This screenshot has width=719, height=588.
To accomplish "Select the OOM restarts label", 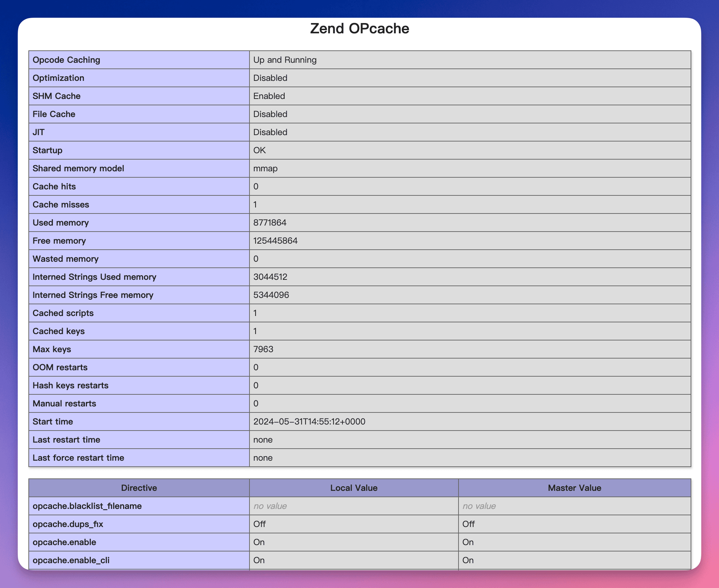I will (60, 367).
